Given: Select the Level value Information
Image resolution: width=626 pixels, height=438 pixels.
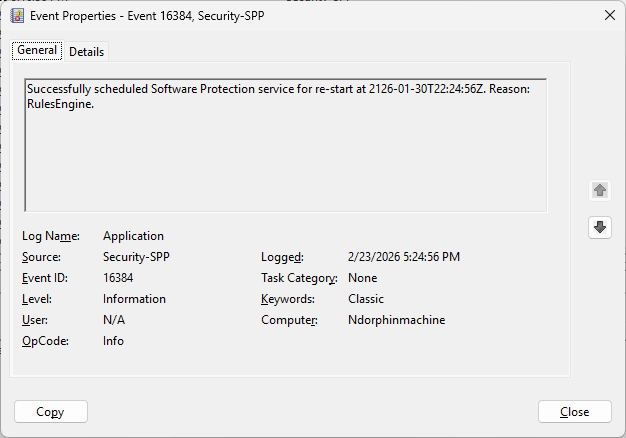Looking at the screenshot, I should point(134,299).
